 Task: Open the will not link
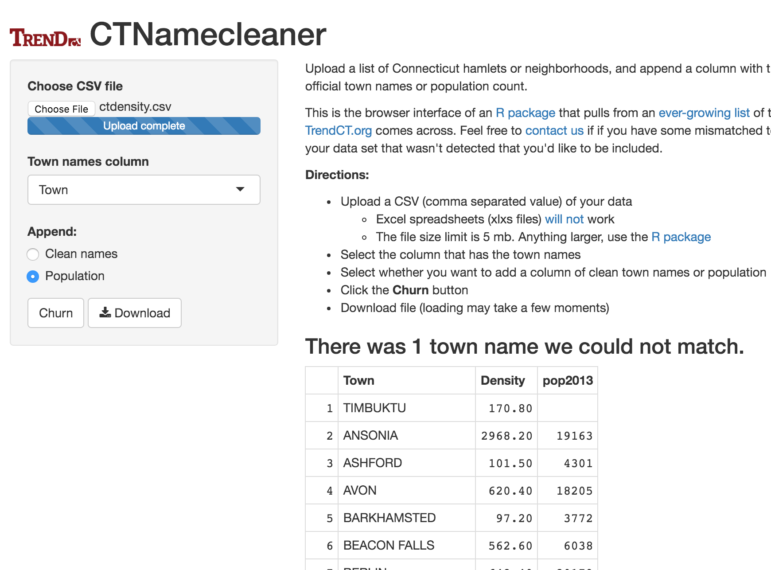pos(564,219)
